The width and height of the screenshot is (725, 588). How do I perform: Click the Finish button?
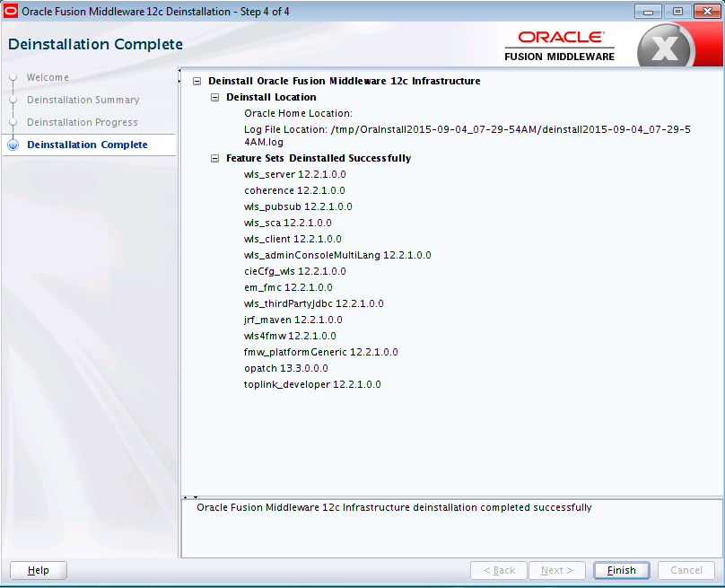(622, 570)
